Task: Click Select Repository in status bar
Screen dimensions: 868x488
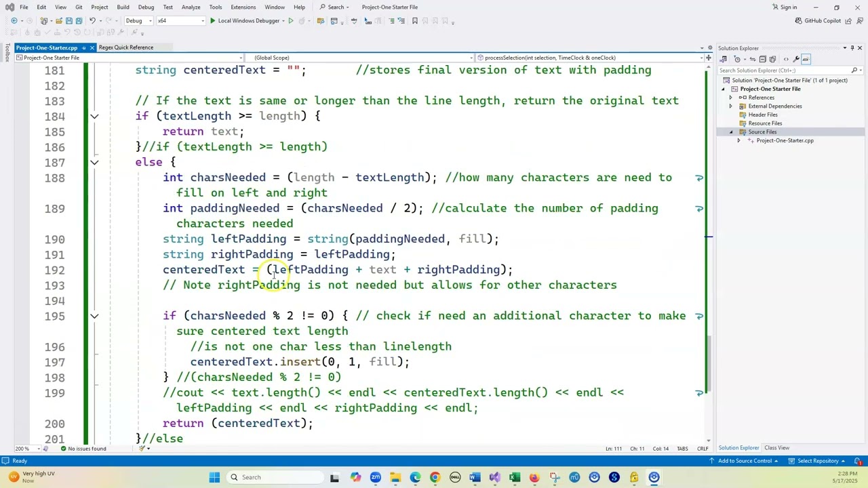Action: pos(817,461)
